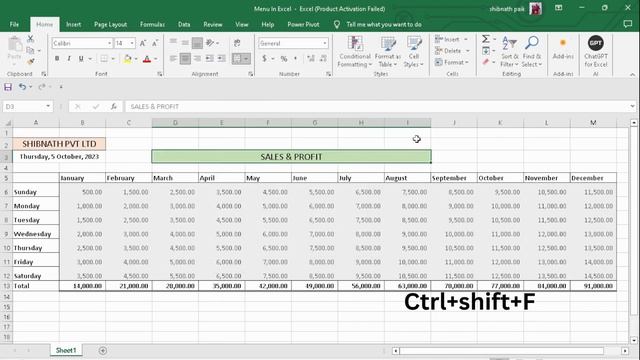Open the Comments icon in the title area

628,24
